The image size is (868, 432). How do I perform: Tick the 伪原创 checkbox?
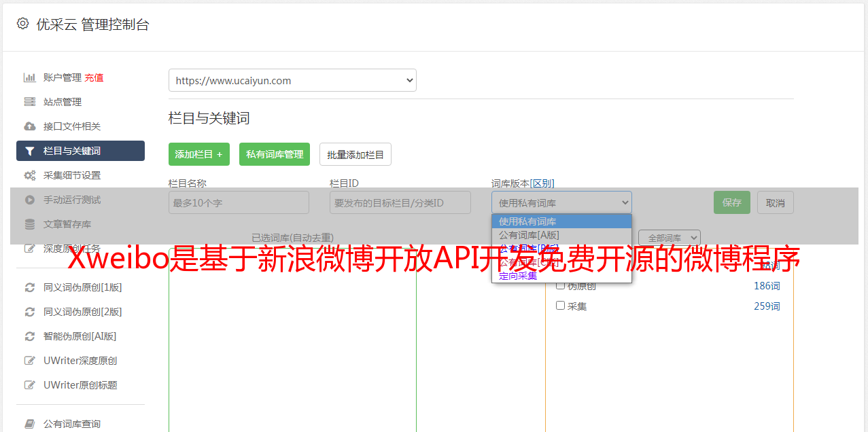coord(561,286)
